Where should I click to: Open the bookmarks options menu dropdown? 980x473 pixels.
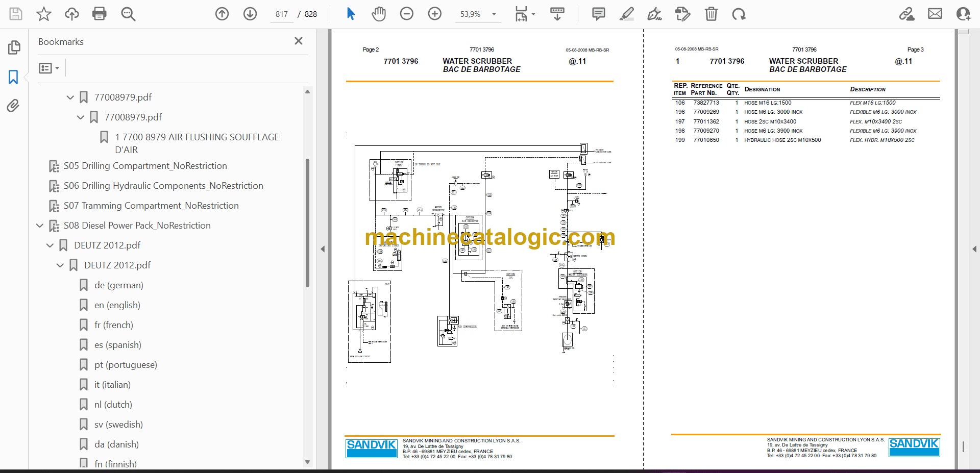49,68
